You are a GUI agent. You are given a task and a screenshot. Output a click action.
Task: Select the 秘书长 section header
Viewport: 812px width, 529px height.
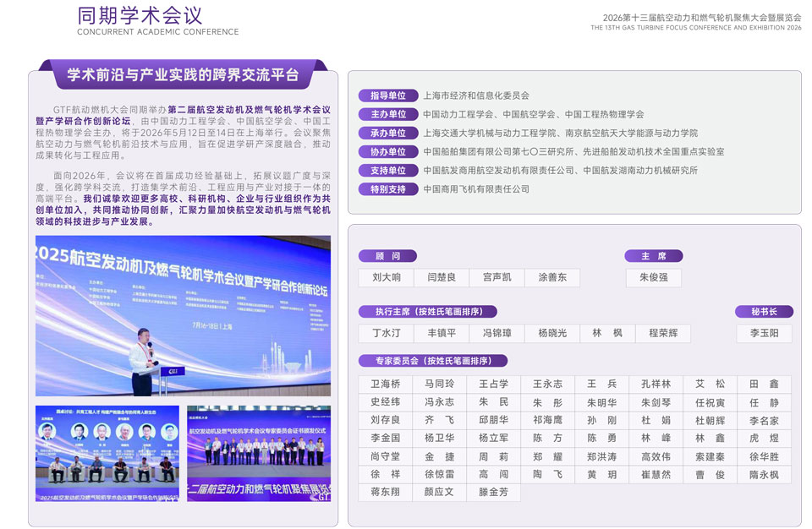764,312
